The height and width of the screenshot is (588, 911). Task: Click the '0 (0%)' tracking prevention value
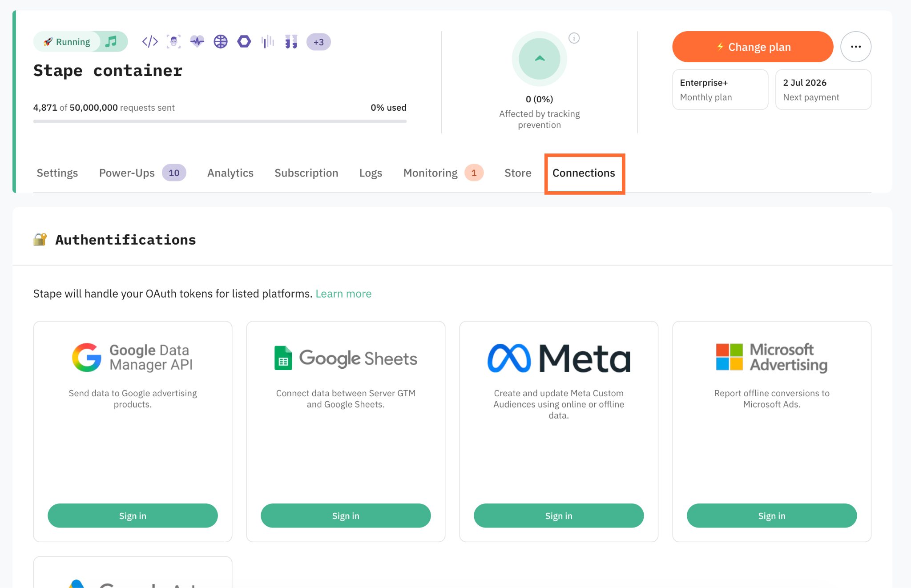tap(540, 99)
